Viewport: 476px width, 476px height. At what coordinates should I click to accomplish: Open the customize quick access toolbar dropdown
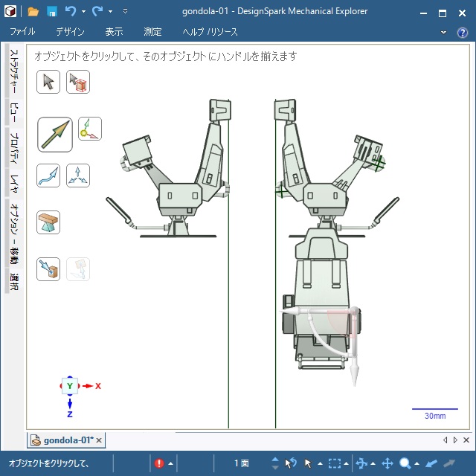tap(125, 12)
